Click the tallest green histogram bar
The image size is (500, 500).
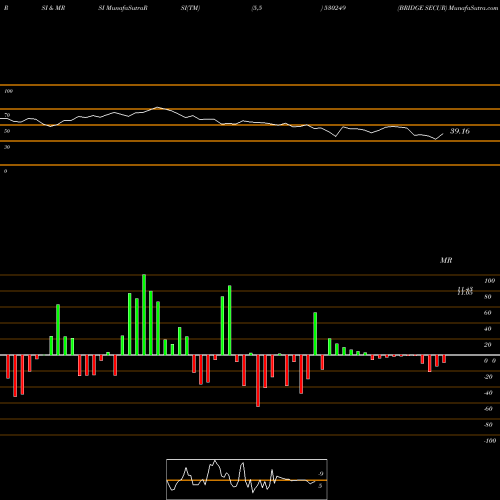tap(144, 315)
